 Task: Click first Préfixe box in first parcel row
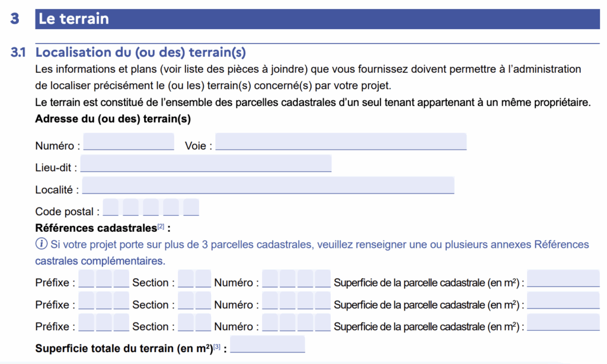point(87,279)
